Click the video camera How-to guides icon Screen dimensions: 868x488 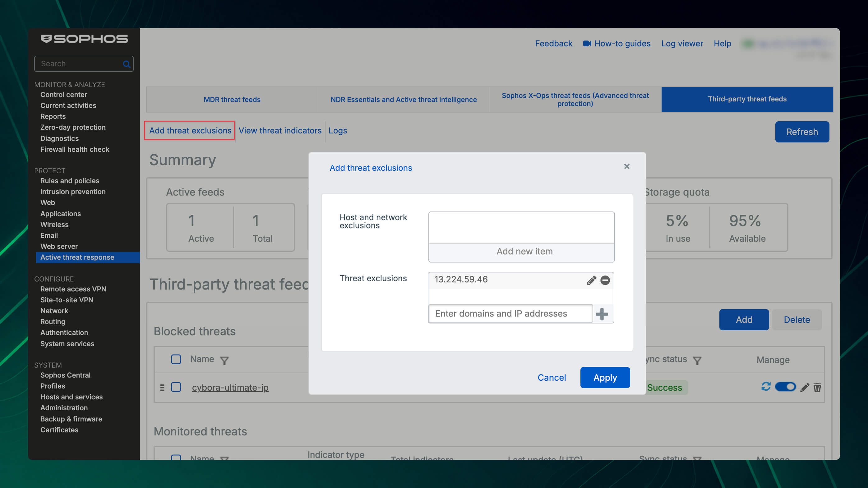[587, 44]
